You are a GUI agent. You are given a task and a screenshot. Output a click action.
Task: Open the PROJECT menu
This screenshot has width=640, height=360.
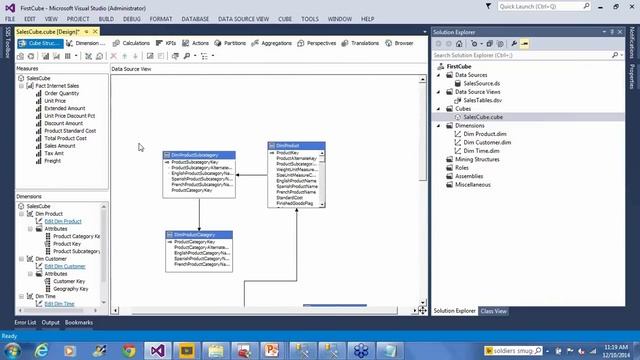78,19
